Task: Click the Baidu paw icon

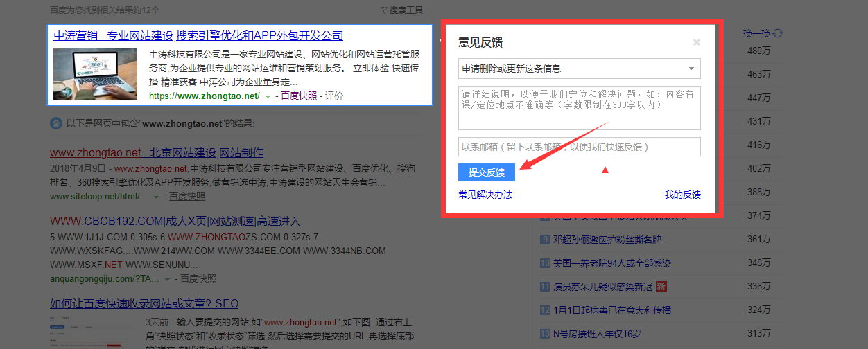Action: coord(55,123)
